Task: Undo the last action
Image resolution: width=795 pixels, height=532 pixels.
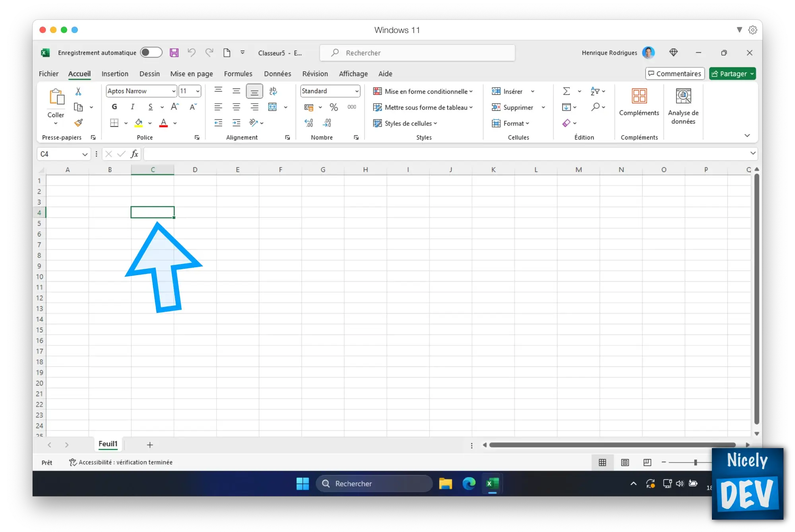Action: click(192, 52)
